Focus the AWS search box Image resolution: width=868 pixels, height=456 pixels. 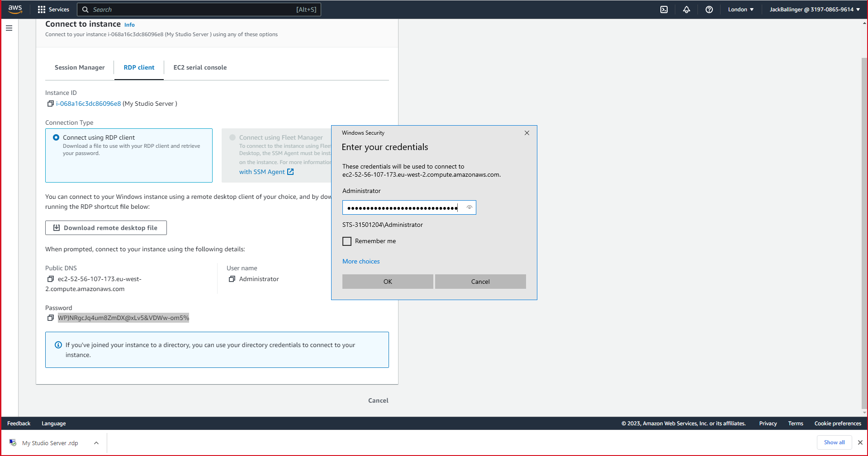pos(199,9)
